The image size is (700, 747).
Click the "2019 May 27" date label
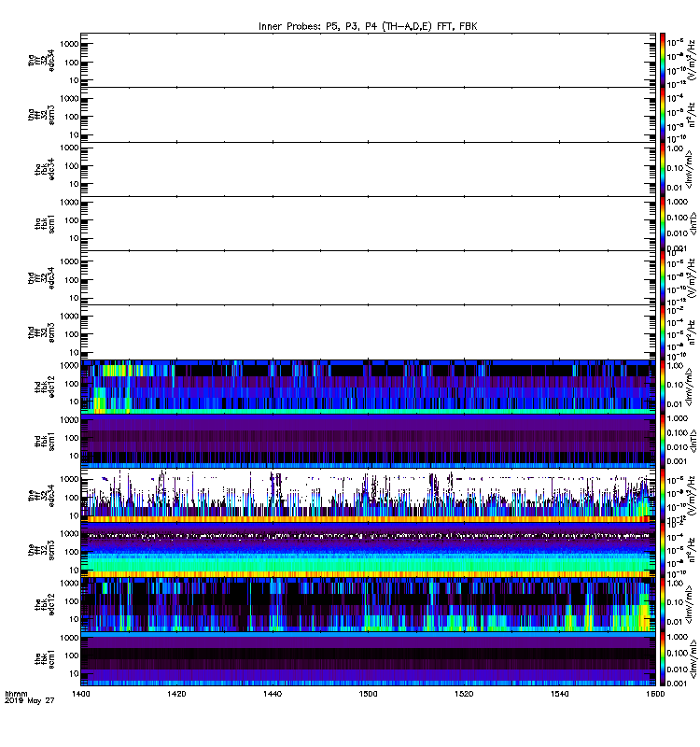(30, 701)
